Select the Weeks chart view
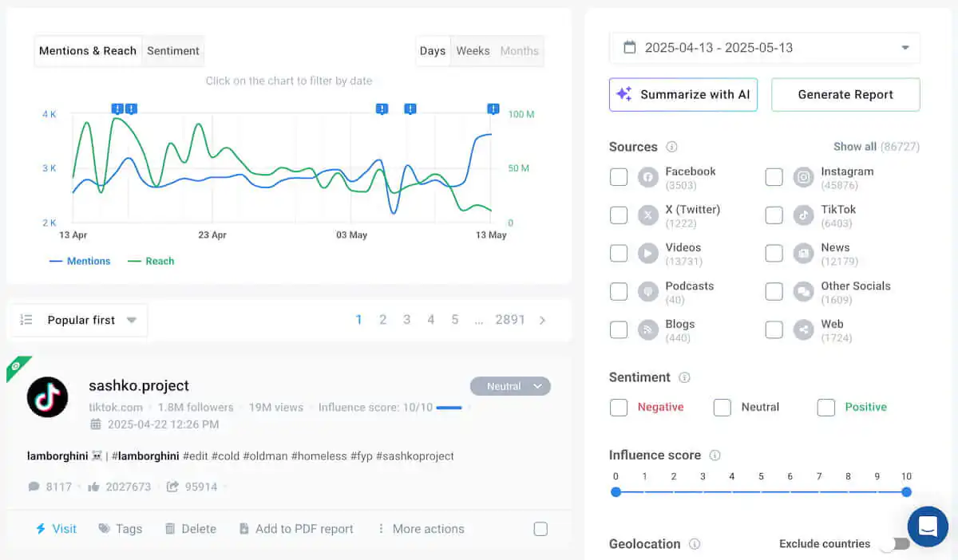958x560 pixels. [x=473, y=50]
